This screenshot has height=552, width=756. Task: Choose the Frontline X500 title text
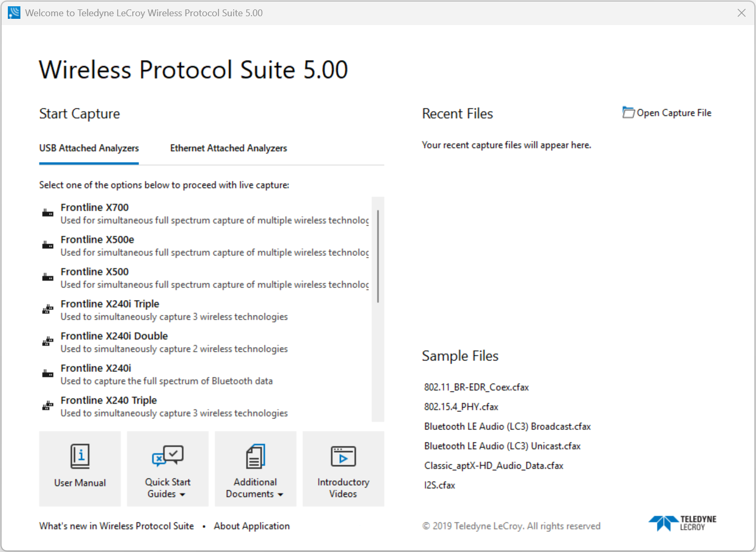(x=95, y=272)
